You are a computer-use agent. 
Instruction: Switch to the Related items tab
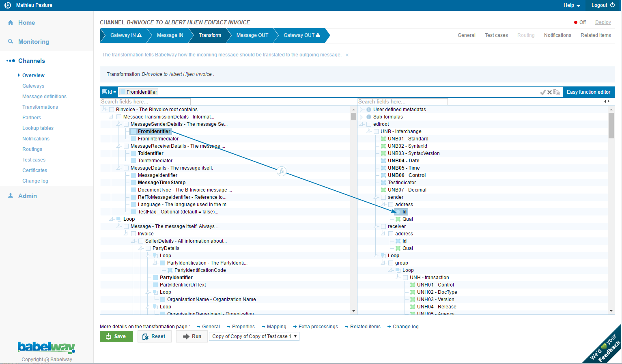coord(596,35)
